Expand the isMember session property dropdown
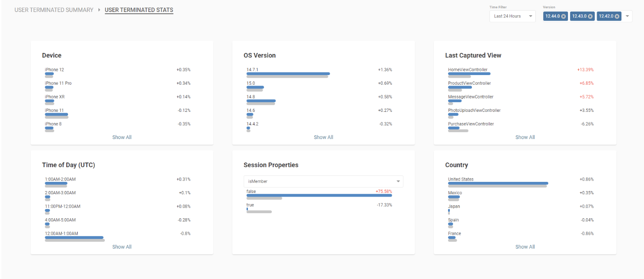 pos(323,181)
